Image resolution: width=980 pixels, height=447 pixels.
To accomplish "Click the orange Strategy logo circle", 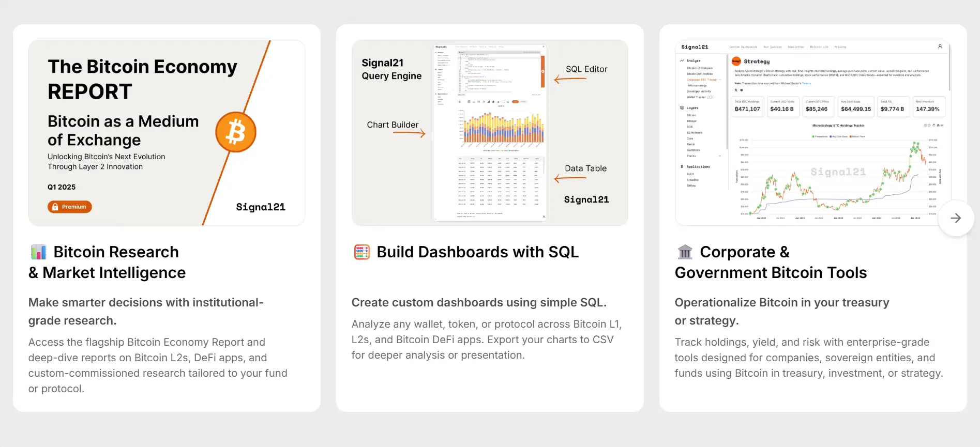I will pyautogui.click(x=736, y=61).
